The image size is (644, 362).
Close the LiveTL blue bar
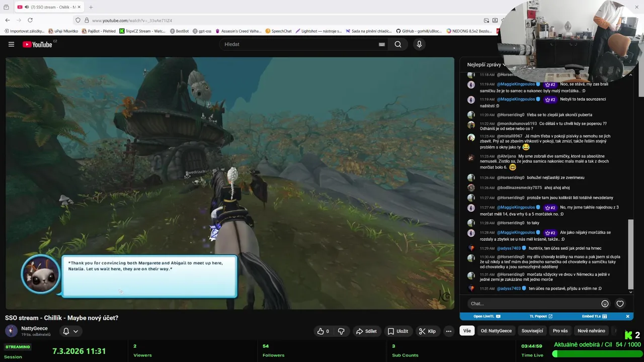(x=627, y=316)
